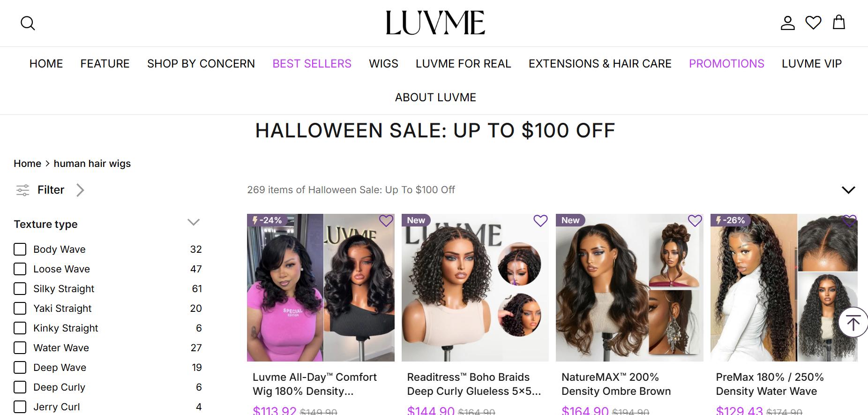Screen dimensions: 868x415
Task: Tick the Water Wave checkbox
Action: [x=20, y=347]
